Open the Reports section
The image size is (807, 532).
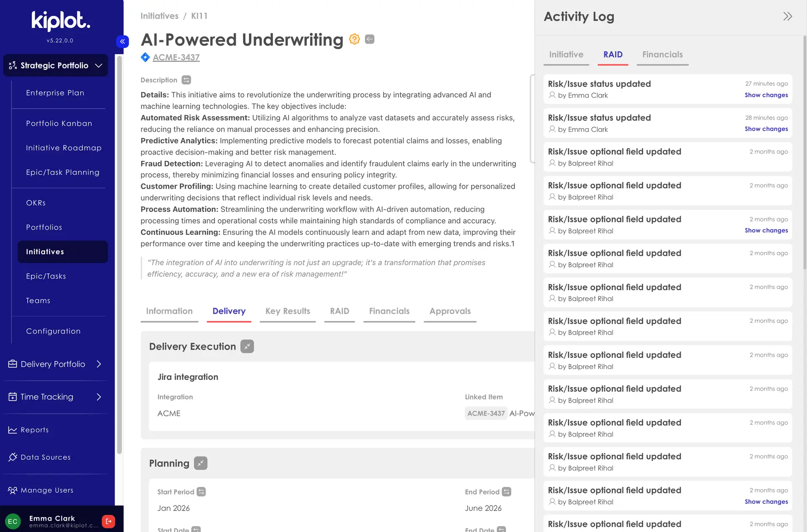[x=34, y=429]
